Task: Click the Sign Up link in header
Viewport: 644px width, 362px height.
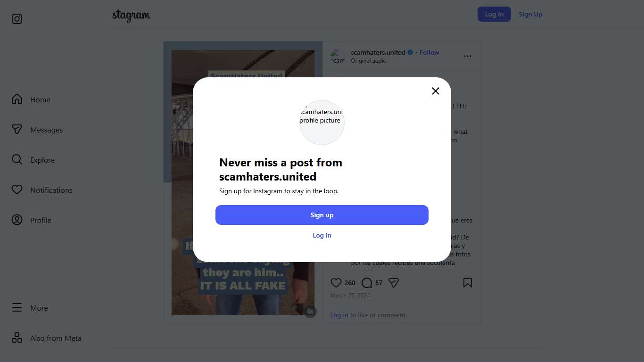Action: pos(530,14)
